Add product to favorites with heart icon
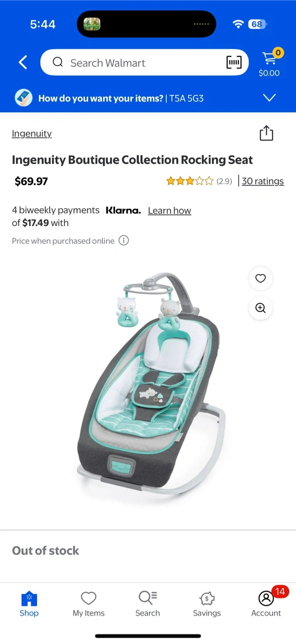This screenshot has height=644, width=296. (x=261, y=279)
